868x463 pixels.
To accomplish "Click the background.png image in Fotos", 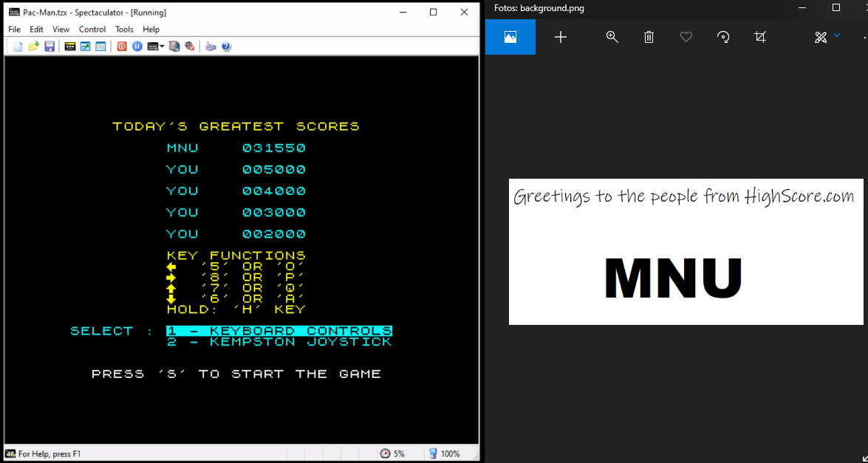I will (686, 252).
